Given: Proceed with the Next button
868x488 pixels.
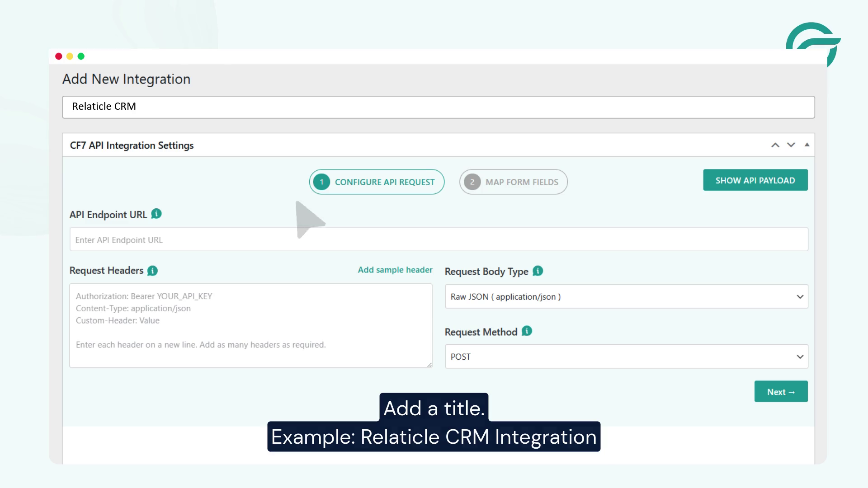Looking at the screenshot, I should (x=781, y=391).
